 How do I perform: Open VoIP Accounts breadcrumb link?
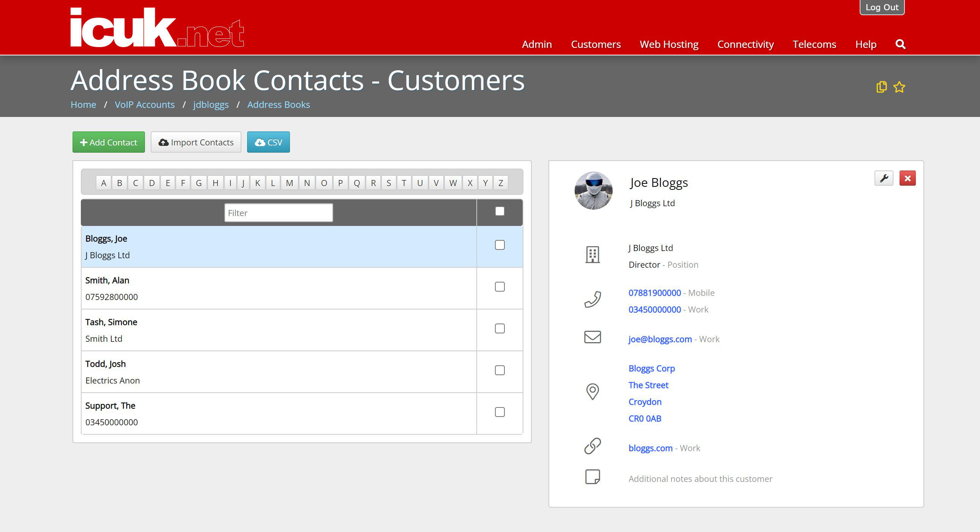[145, 105]
